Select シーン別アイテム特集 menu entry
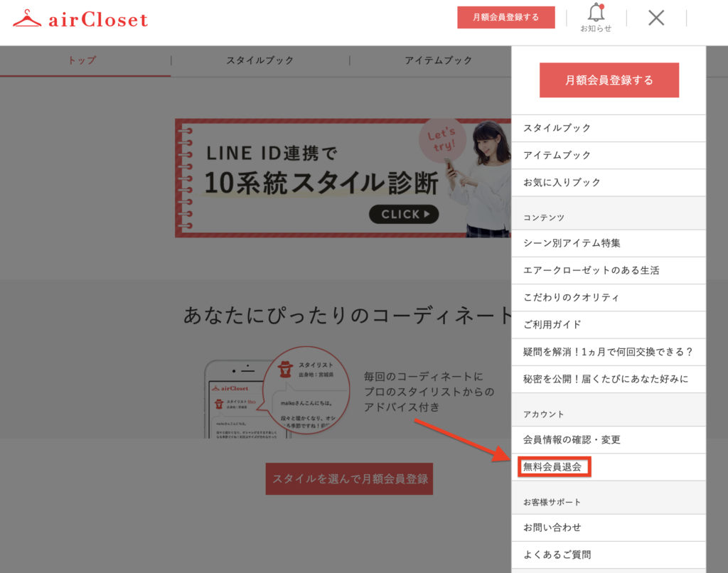The height and width of the screenshot is (573, 728). click(609, 243)
